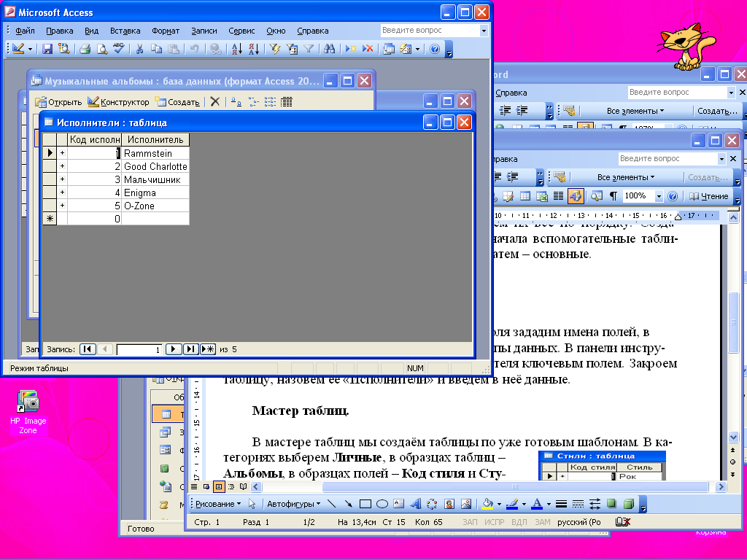Expand the Enigma row plus sign
Viewport: 747px width, 560px height.
62,192
